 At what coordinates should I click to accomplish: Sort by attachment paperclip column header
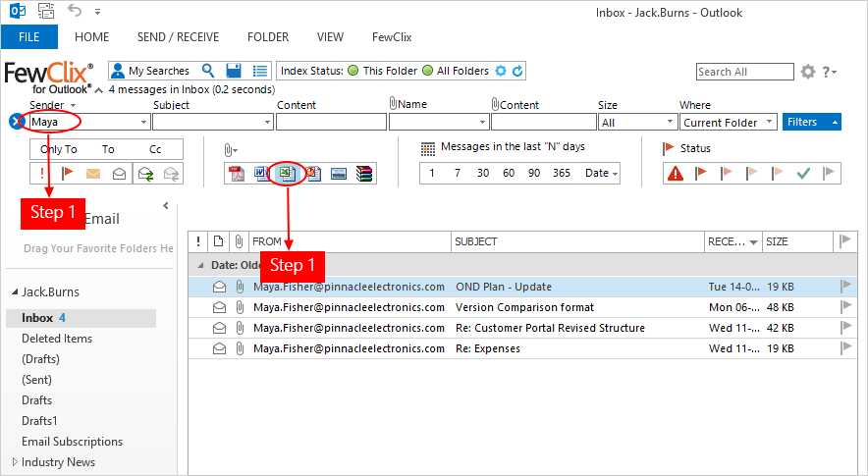coord(239,241)
